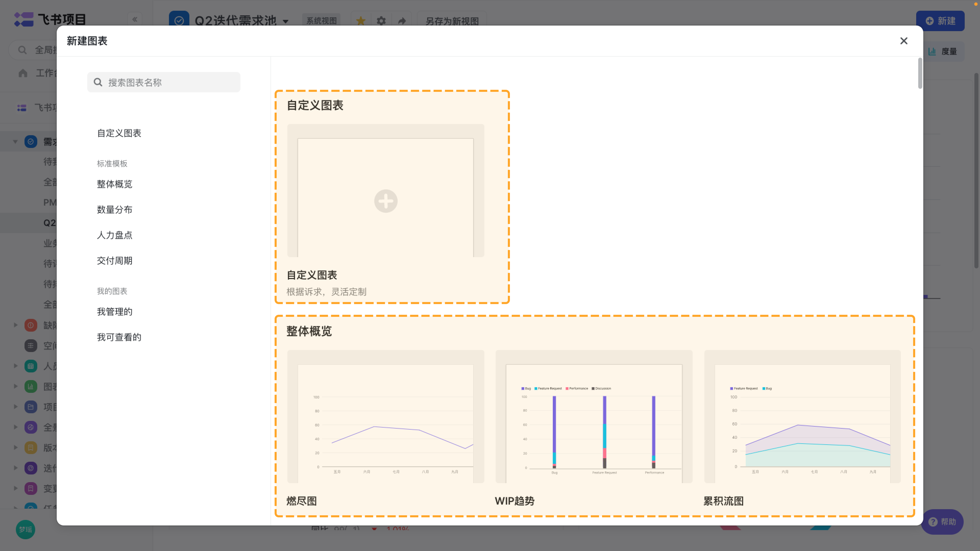Screen dimensions: 980x551
Task: Expand the 版本 node arrow
Action: 16,448
